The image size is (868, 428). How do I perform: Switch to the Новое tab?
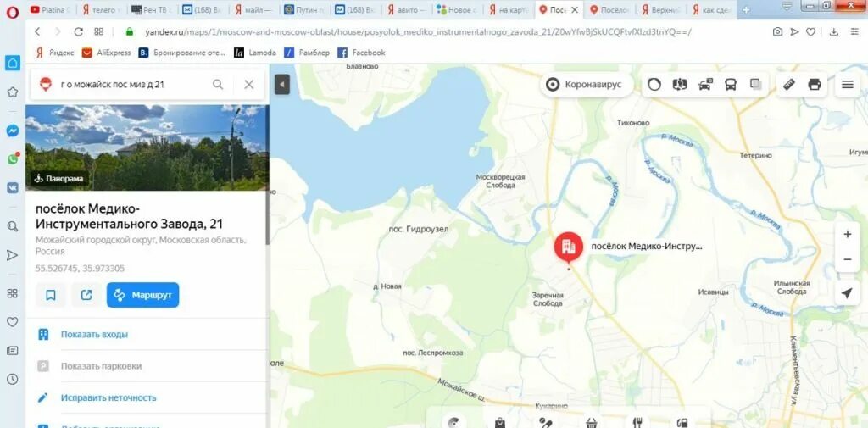click(x=459, y=9)
